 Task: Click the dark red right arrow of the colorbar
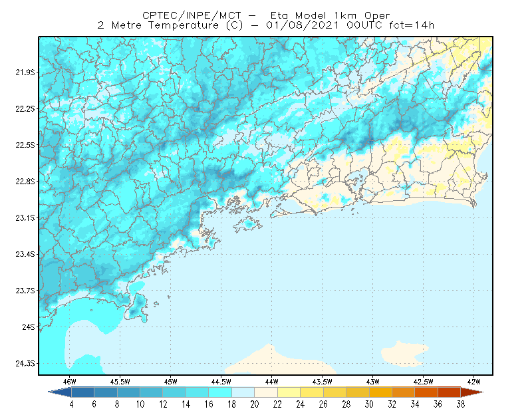[472, 392]
